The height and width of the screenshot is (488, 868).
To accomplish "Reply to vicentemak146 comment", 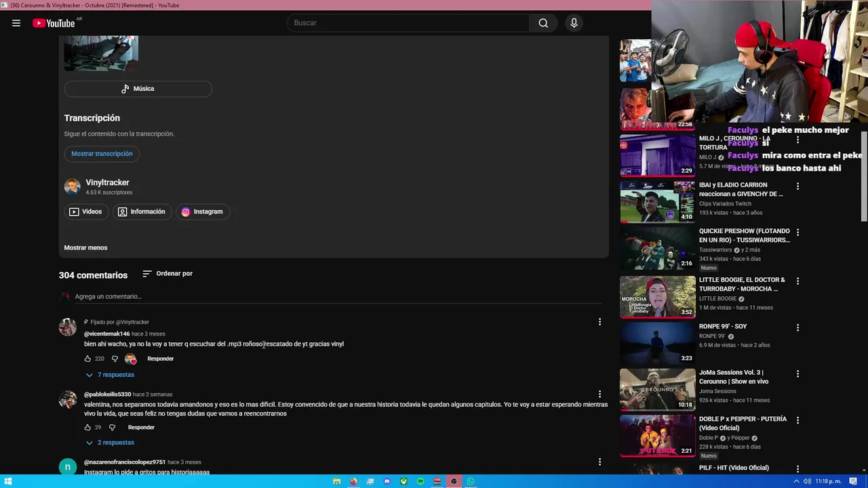I will point(161,359).
